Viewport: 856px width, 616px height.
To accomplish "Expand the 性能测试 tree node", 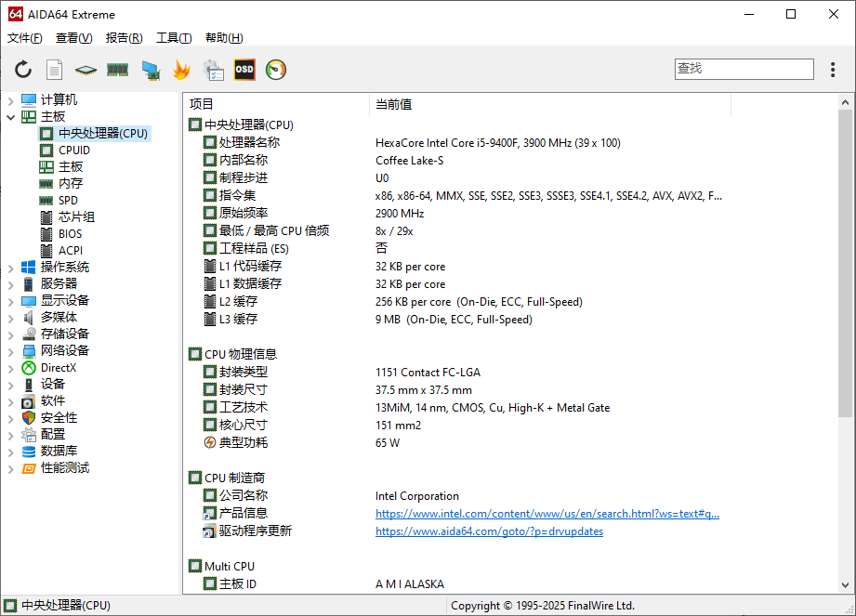I will coord(10,468).
